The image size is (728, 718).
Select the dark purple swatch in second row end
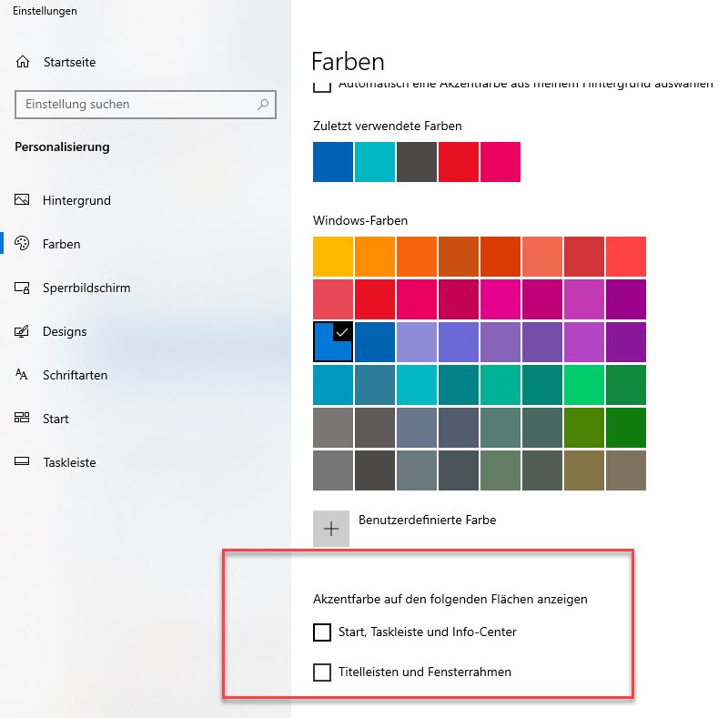626,299
